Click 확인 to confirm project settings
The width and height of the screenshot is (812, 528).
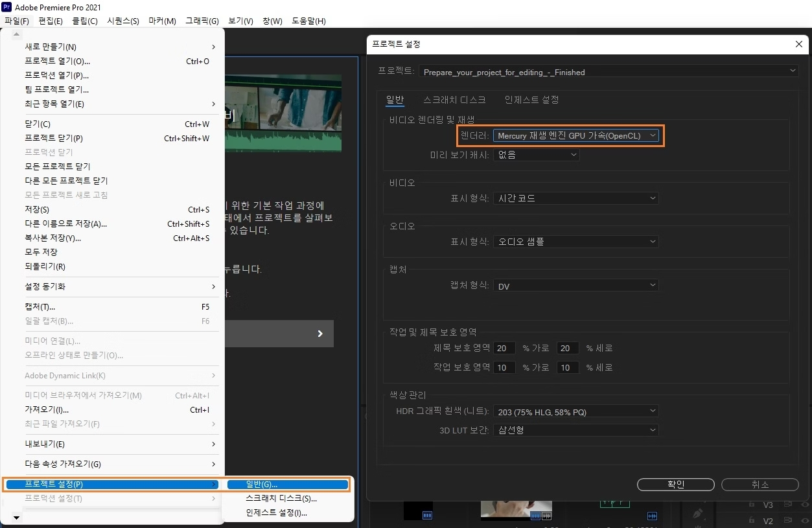[x=675, y=485]
